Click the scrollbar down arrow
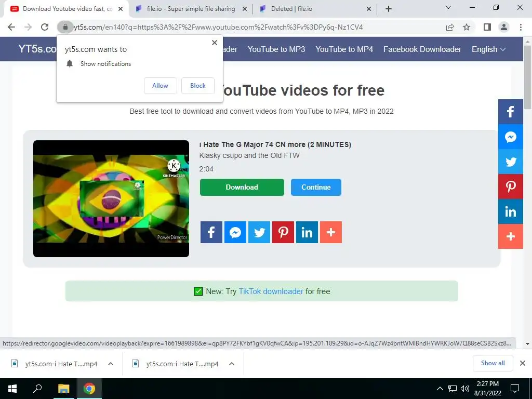This screenshot has width=532, height=399. coord(528,343)
